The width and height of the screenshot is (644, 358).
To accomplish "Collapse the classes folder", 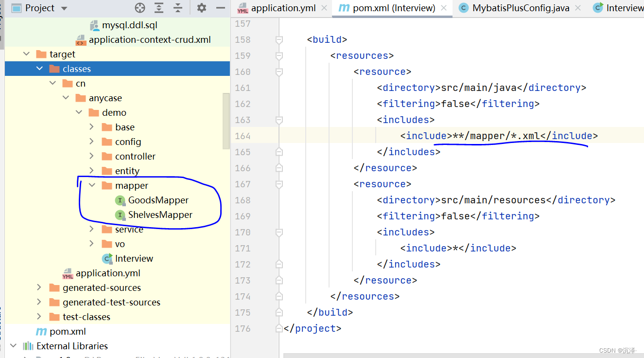I will [x=39, y=69].
